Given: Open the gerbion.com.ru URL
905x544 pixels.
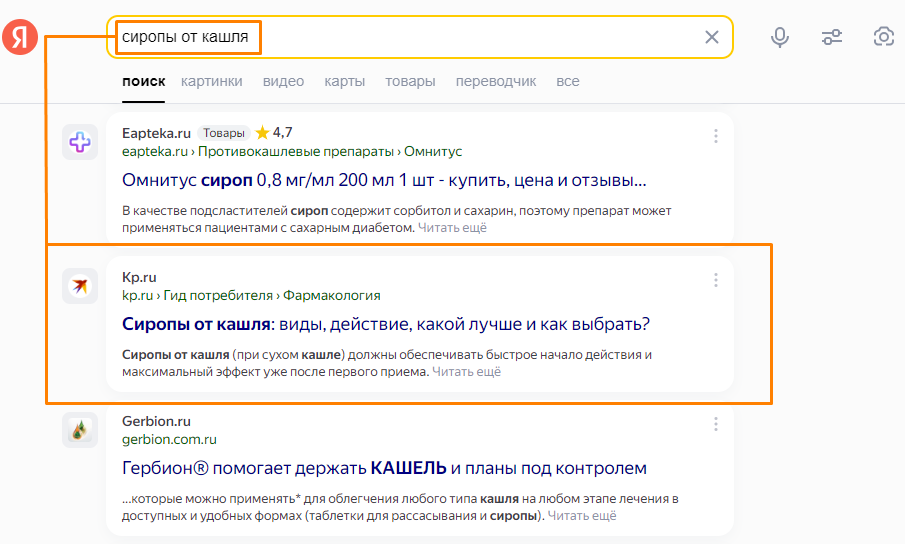Looking at the screenshot, I should [169, 440].
